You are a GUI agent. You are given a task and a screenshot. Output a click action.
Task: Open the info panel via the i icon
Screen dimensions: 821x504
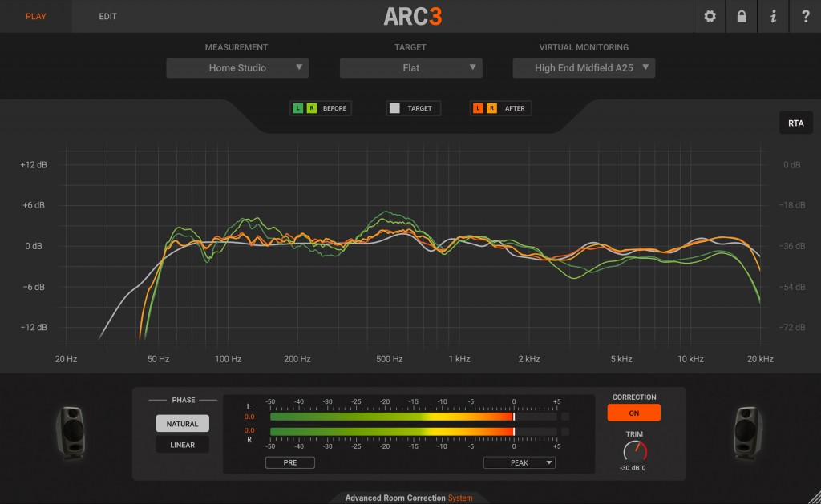point(773,16)
